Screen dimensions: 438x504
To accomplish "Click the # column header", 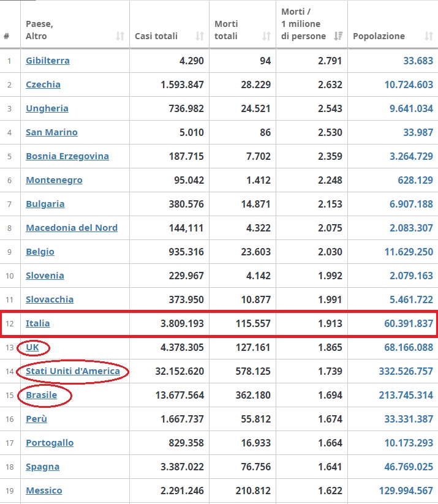I will coord(7,36).
